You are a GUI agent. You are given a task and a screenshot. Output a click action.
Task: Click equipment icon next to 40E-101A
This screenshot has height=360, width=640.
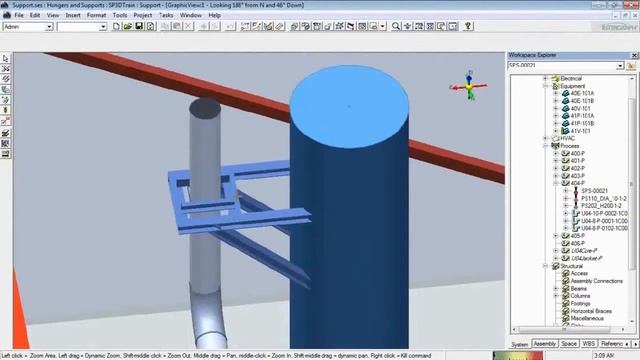click(565, 93)
